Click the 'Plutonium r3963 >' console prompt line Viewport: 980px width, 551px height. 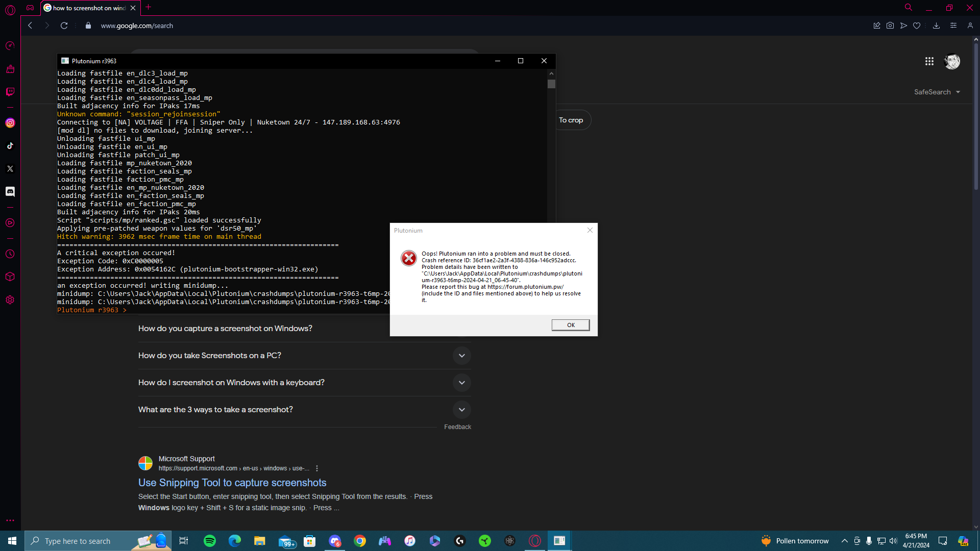pyautogui.click(x=92, y=310)
